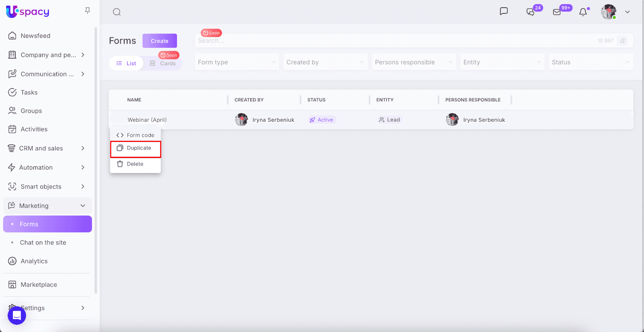Image resolution: width=644 pixels, height=332 pixels.
Task: Choose Form code from context menu
Action: pos(136,135)
